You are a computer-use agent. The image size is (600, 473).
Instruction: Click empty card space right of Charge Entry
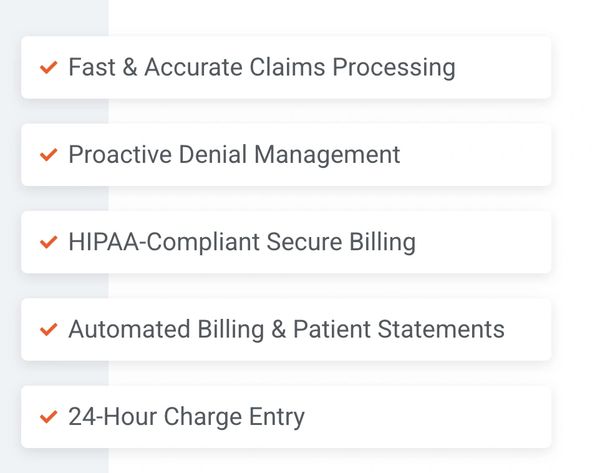[x=430, y=417]
